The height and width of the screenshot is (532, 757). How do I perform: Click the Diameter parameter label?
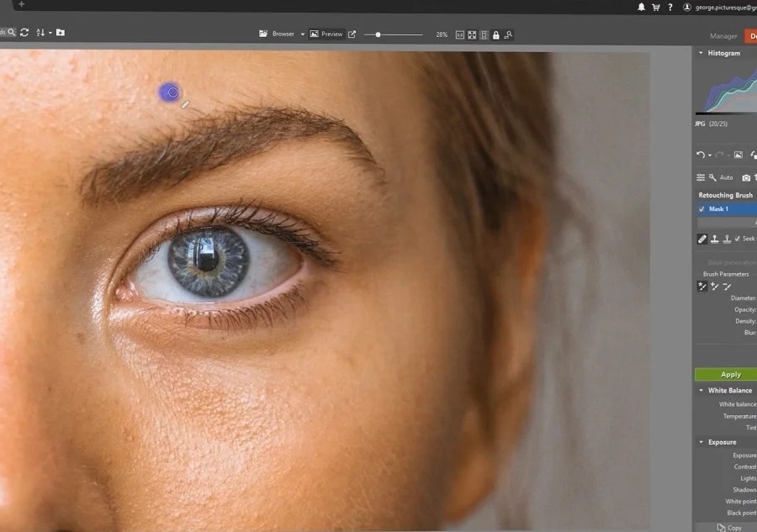(x=744, y=298)
